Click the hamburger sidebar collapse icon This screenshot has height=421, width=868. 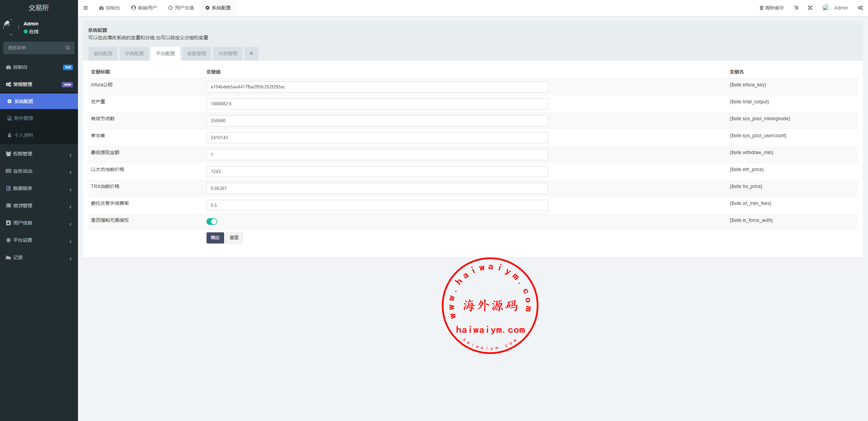click(85, 8)
